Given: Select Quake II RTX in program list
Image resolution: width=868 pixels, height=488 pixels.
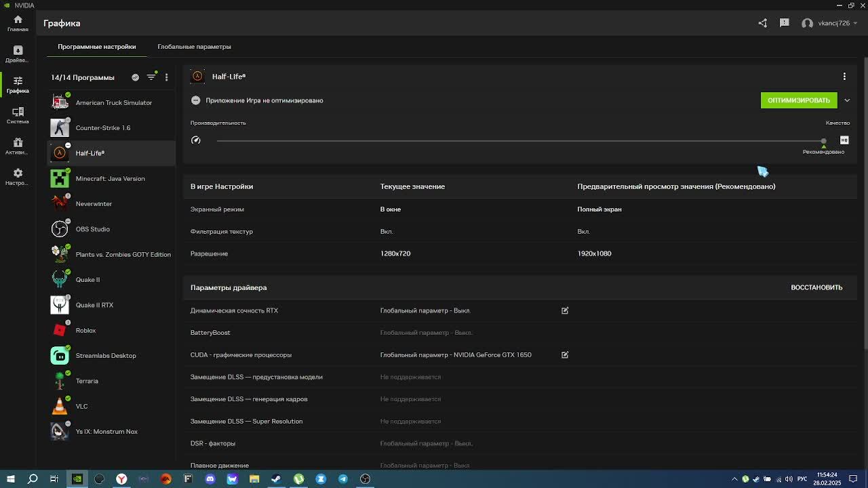Looking at the screenshot, I should click(112, 305).
